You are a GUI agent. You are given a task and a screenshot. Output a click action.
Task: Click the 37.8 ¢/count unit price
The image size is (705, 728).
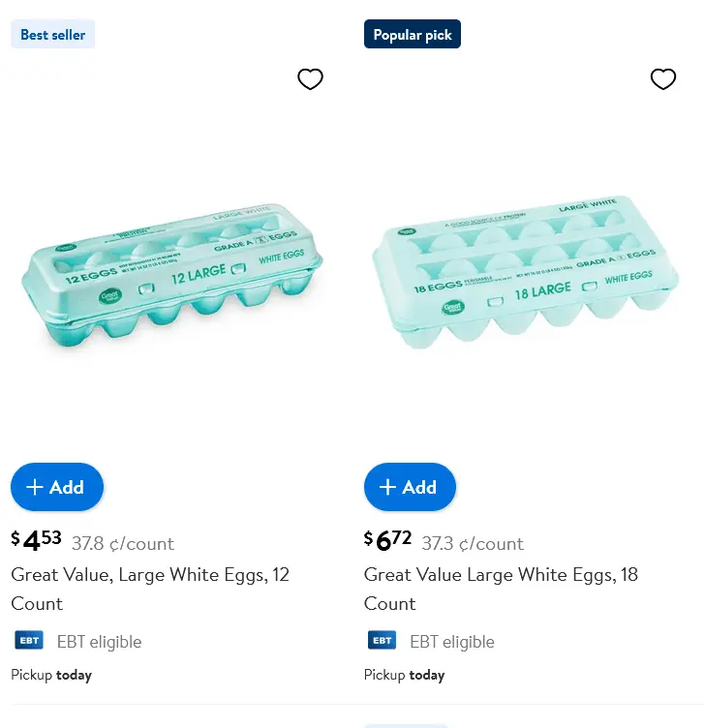(x=123, y=544)
